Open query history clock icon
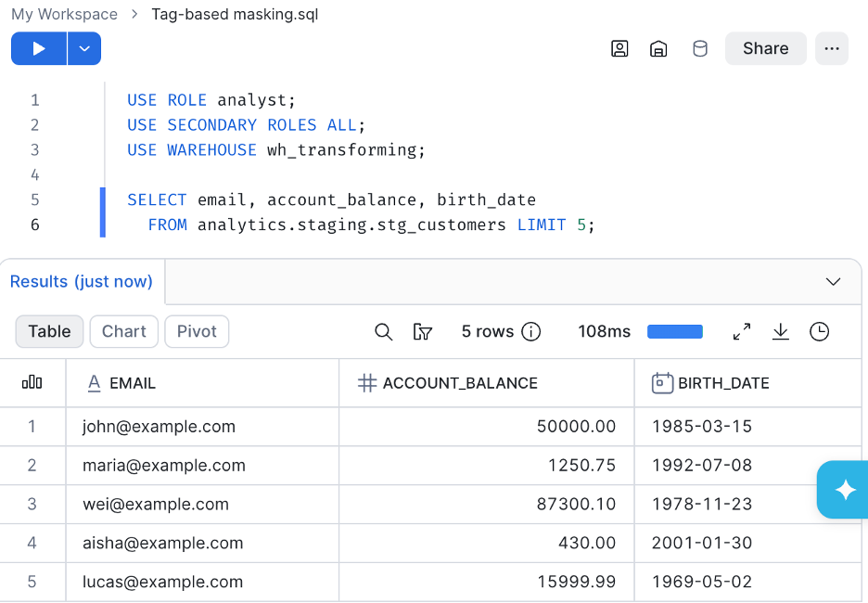 click(819, 332)
